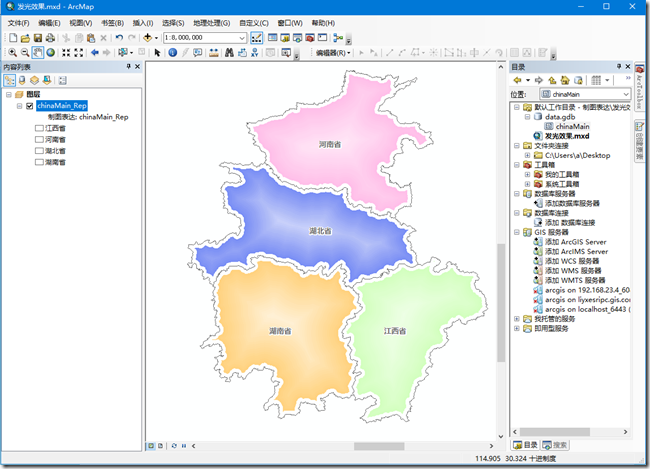
Task: Click the Save map icon
Action: [38, 38]
